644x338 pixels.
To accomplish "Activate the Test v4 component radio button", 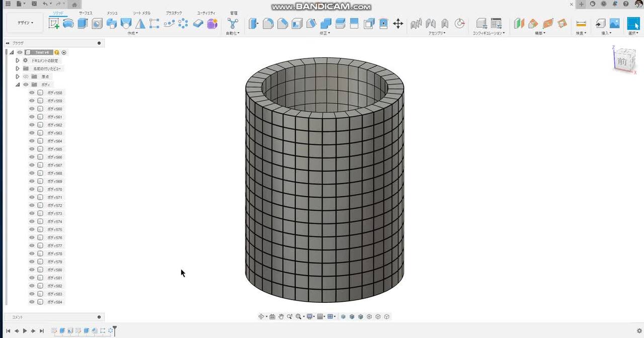I will tap(64, 52).
